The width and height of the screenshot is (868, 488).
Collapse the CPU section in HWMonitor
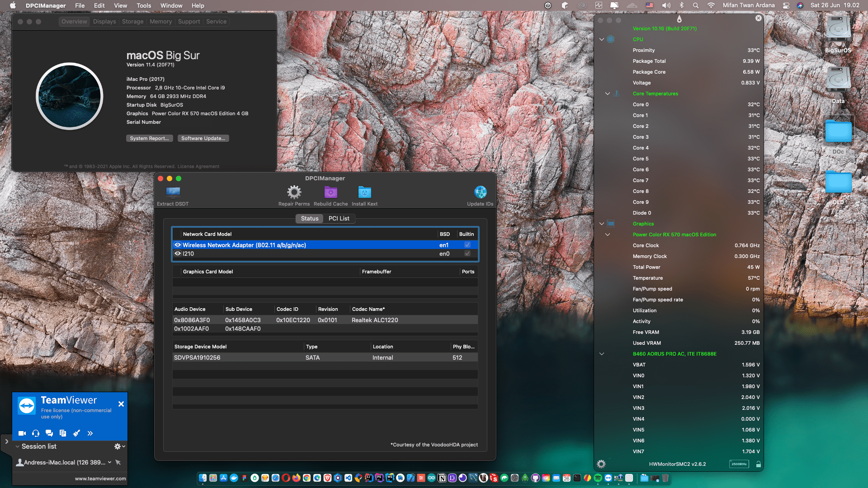click(x=602, y=39)
